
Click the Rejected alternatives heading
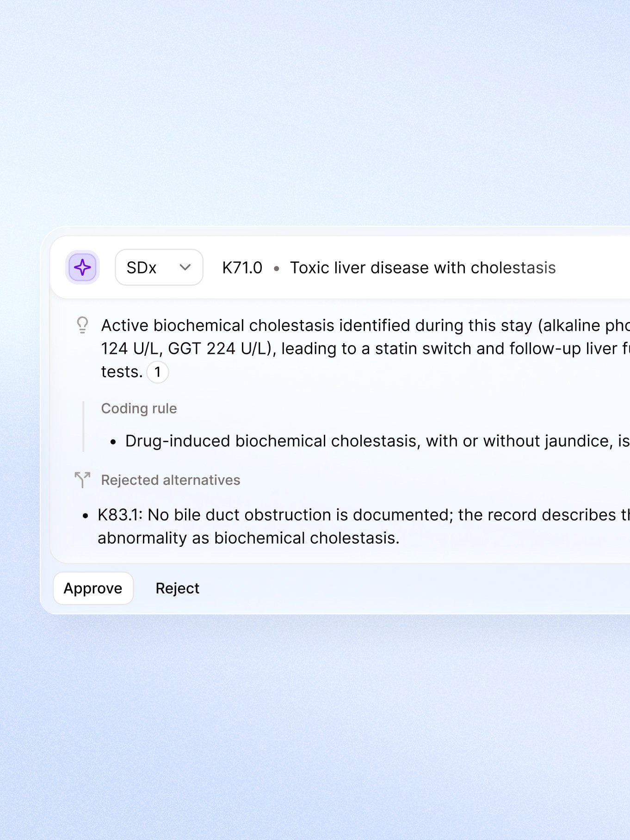pyautogui.click(x=171, y=480)
